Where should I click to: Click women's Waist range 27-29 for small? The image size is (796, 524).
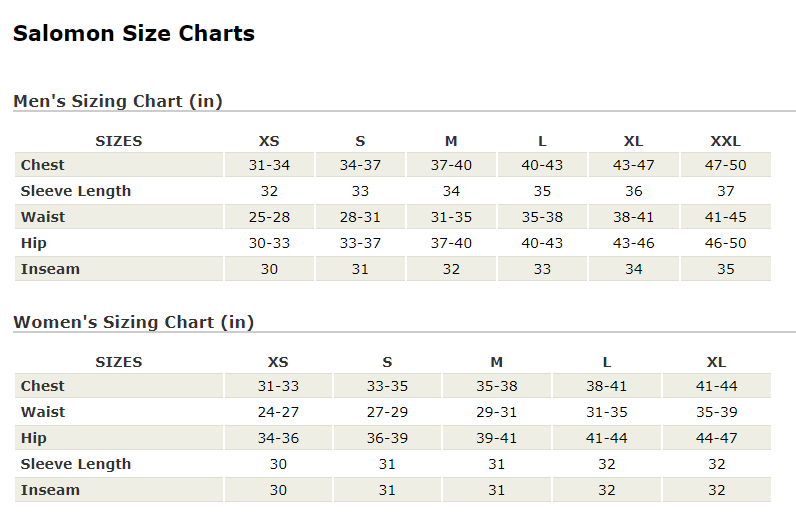click(387, 412)
